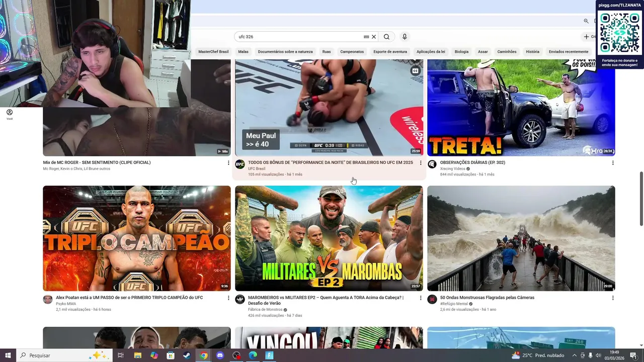Open the monstrous waves bridge thumbnail
The width and height of the screenshot is (644, 362).
tap(521, 238)
